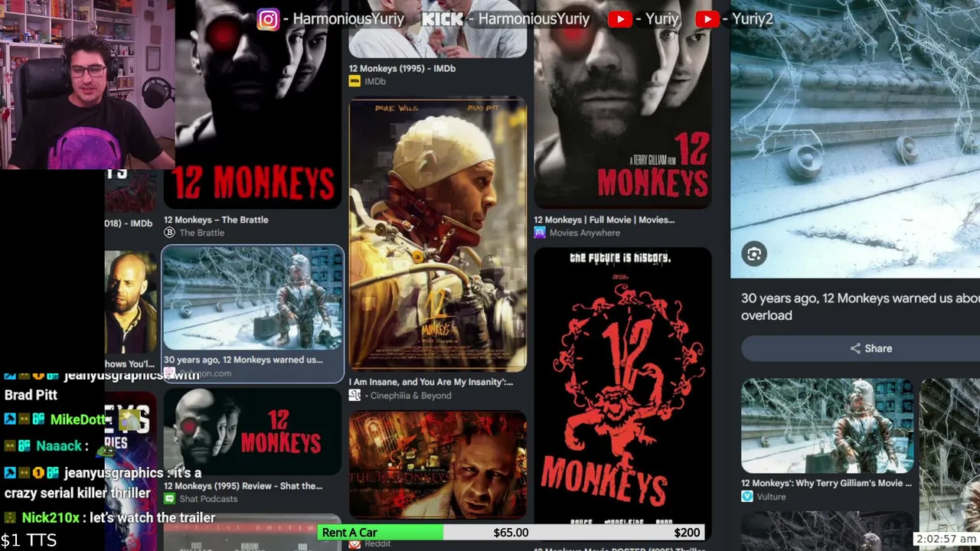Open "12 Monkeys | Full Movie | Movies..." title
Image resolution: width=980 pixels, height=551 pixels.
[x=604, y=220]
